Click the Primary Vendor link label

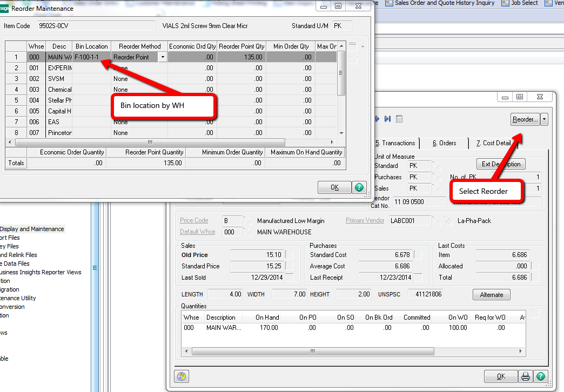pyautogui.click(x=366, y=220)
